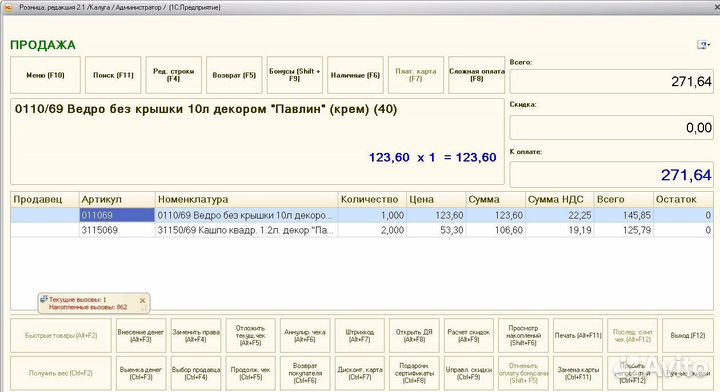Click the Сумма column header
Screen dimensions: 720x392
pyautogui.click(x=495, y=200)
